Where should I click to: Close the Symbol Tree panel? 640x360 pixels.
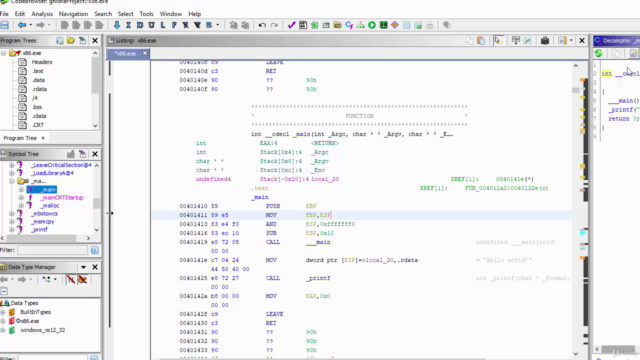pos(95,154)
